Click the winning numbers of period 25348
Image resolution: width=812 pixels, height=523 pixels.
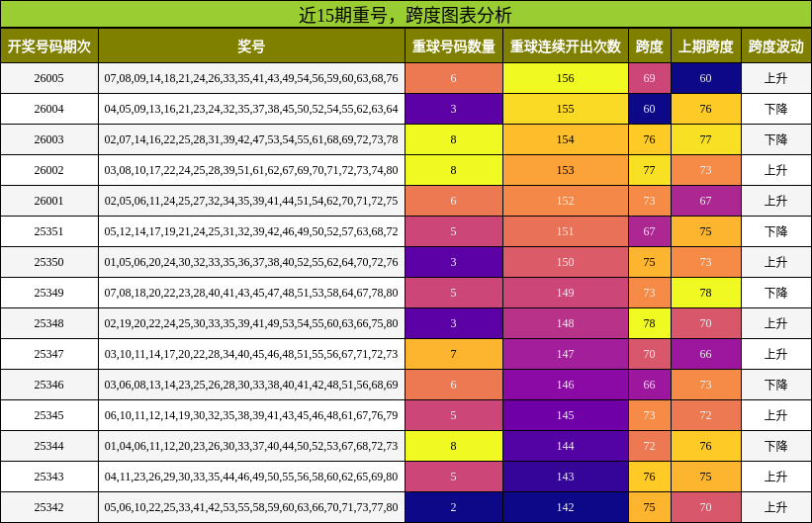[251, 323]
